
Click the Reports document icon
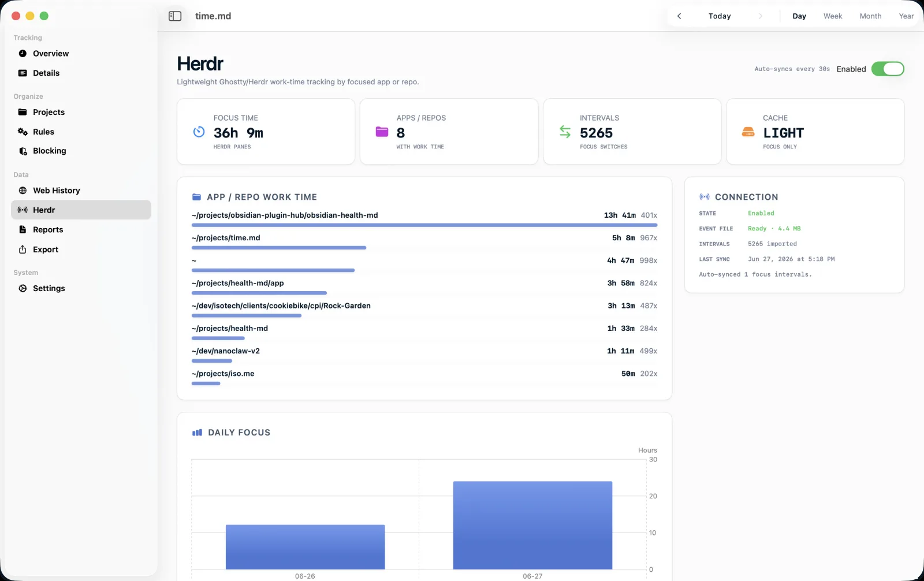(x=23, y=229)
